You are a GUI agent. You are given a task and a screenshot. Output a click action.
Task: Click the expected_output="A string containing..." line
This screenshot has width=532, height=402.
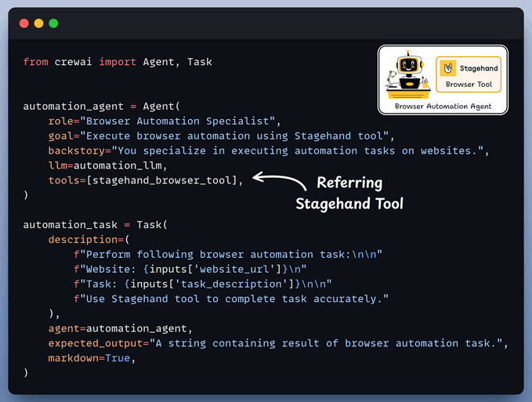278,343
